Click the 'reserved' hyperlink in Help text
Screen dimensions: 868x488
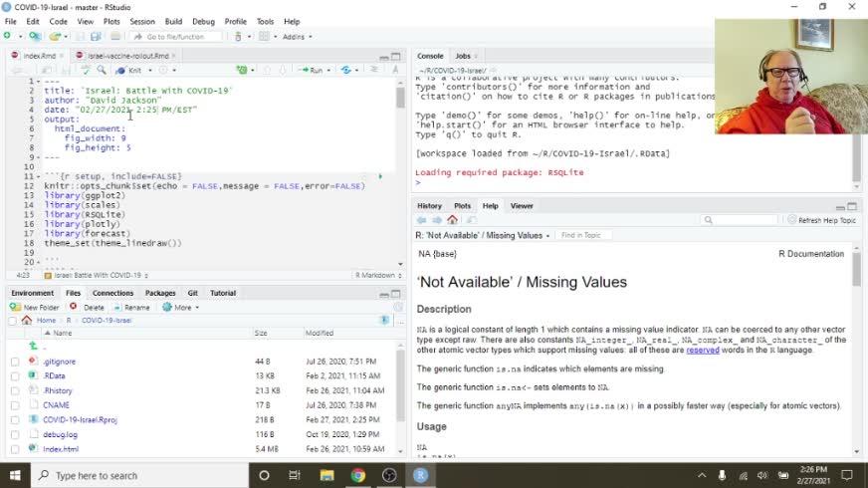click(x=703, y=351)
